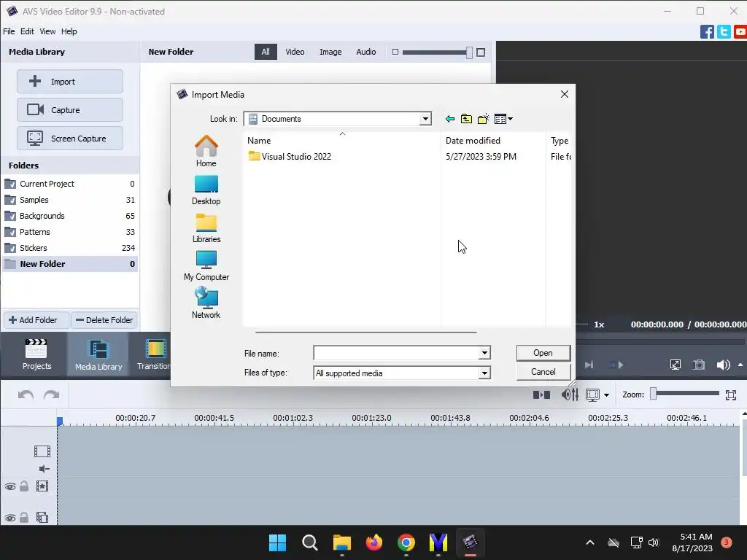Image resolution: width=747 pixels, height=560 pixels.
Task: Select the Video media filter tab
Action: pyautogui.click(x=295, y=52)
